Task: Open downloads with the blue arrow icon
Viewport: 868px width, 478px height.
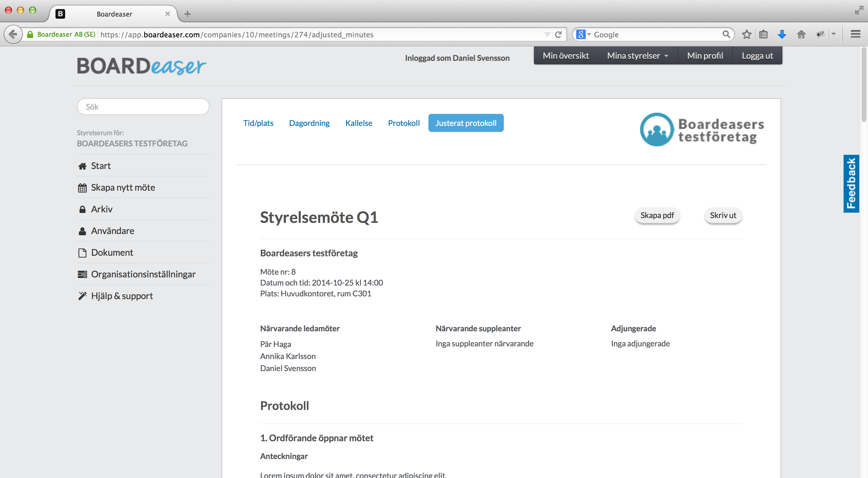Action: pyautogui.click(x=782, y=34)
